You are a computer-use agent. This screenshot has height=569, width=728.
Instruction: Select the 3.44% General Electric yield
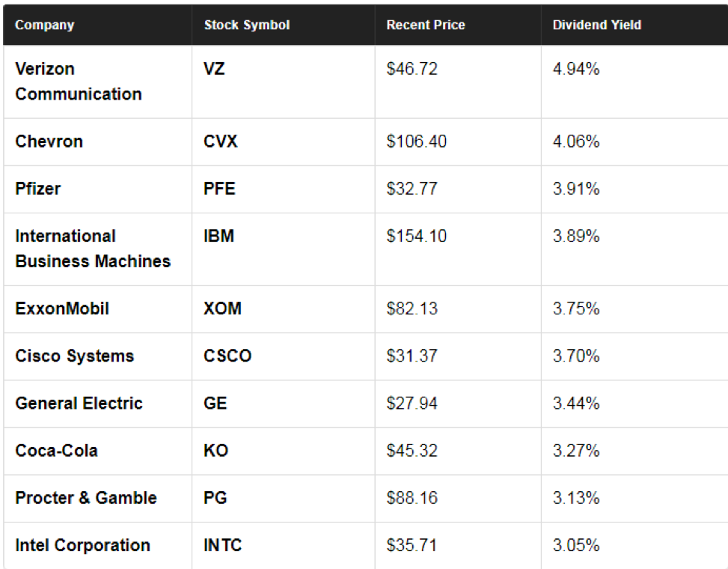click(x=576, y=404)
